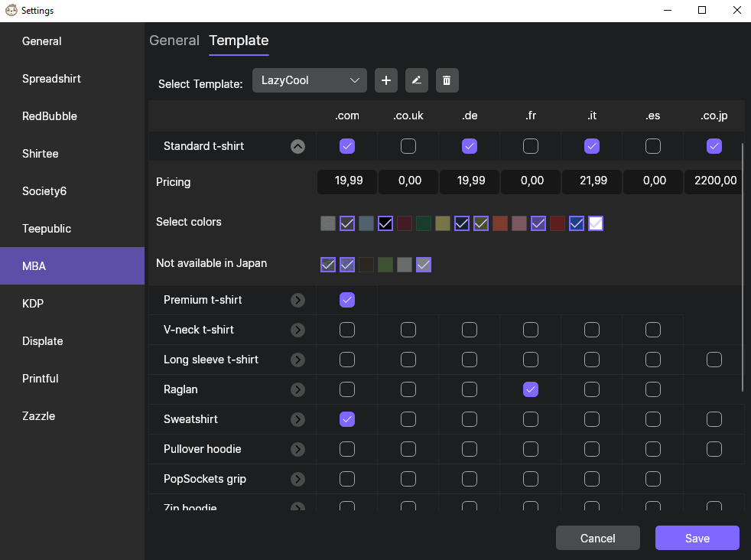Expand the Raglan row
The image size is (751, 560).
point(298,390)
